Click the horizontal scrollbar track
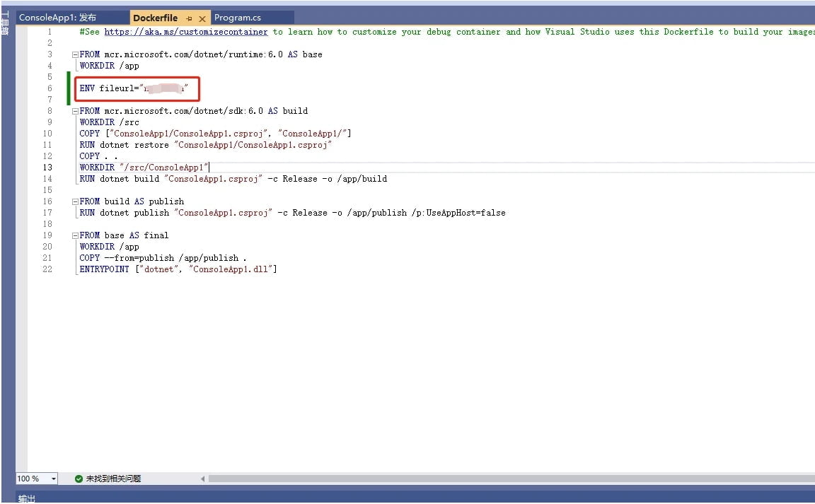The height and width of the screenshot is (504, 815). point(495,479)
